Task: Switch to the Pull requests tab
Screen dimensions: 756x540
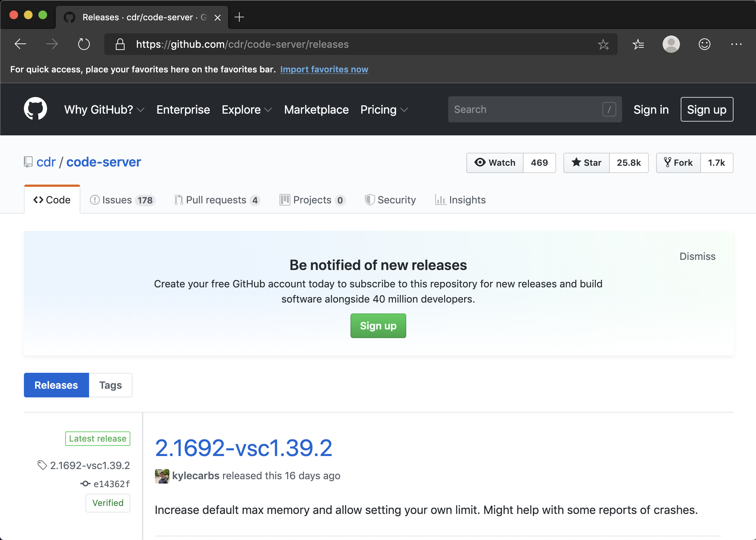Action: click(217, 200)
